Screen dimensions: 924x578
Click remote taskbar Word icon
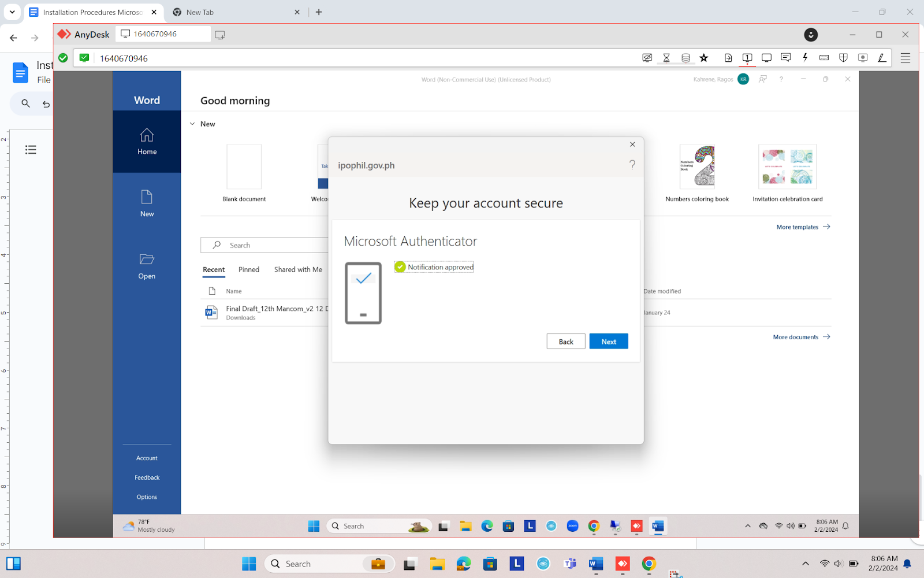658,526
